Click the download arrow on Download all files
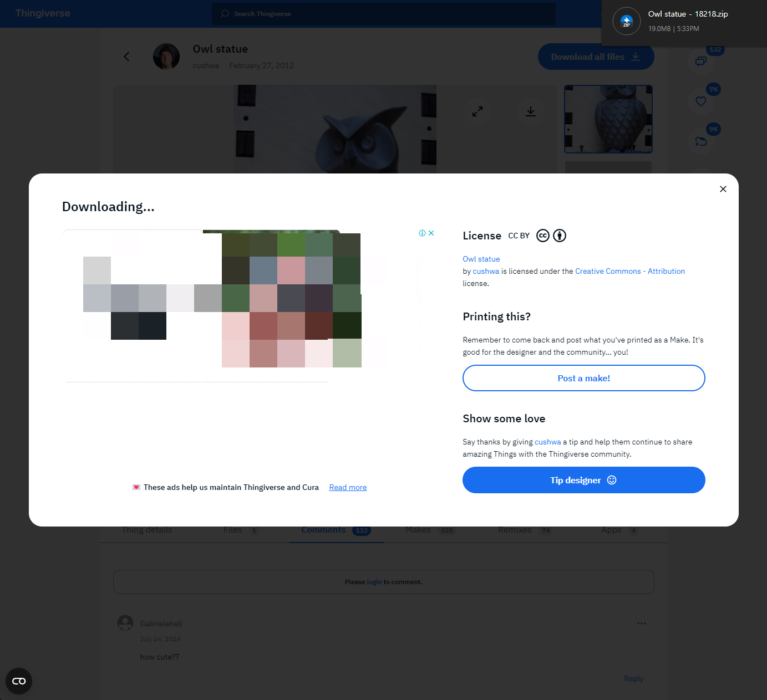767x700 pixels. [636, 57]
